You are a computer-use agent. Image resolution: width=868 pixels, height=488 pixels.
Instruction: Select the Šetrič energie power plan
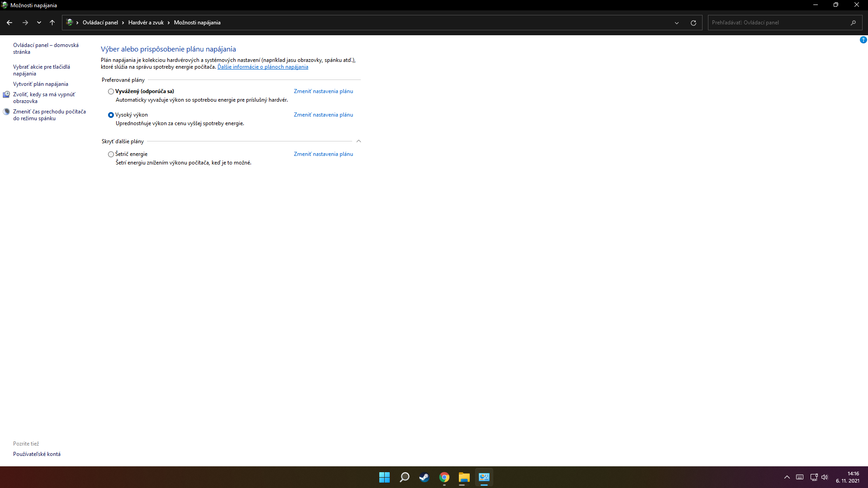click(x=111, y=154)
